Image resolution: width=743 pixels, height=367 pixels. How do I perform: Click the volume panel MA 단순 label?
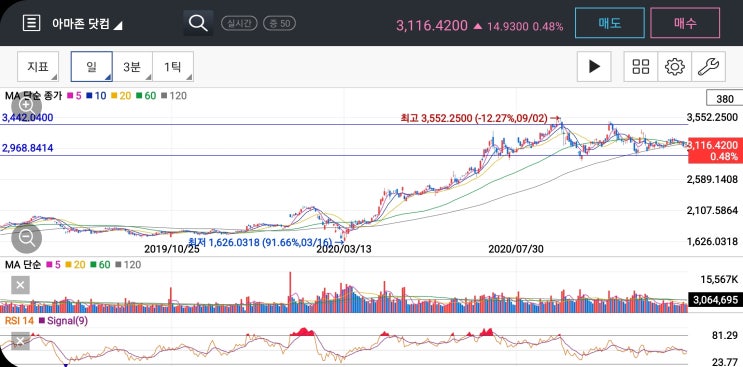click(23, 265)
